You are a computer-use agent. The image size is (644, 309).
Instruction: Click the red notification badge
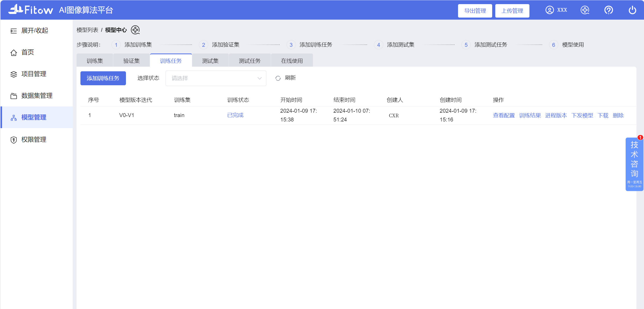coord(640,137)
